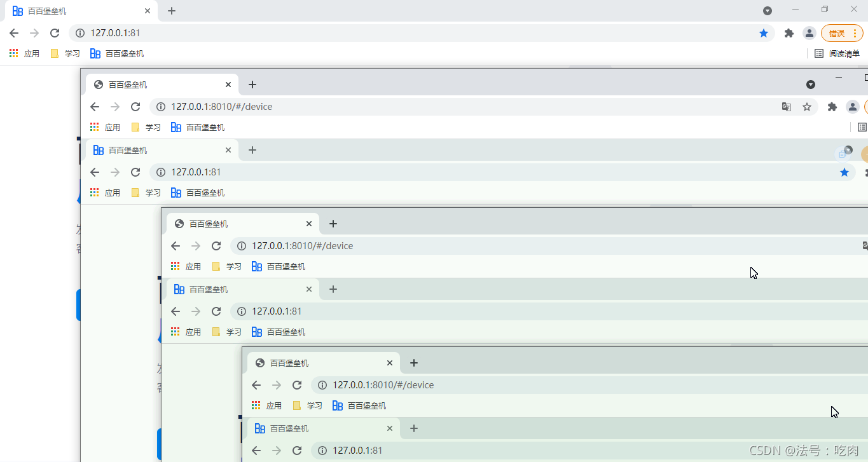Add new tab in second-level 127.0.0.1:81 window
The width and height of the screenshot is (868, 462).
(252, 150)
